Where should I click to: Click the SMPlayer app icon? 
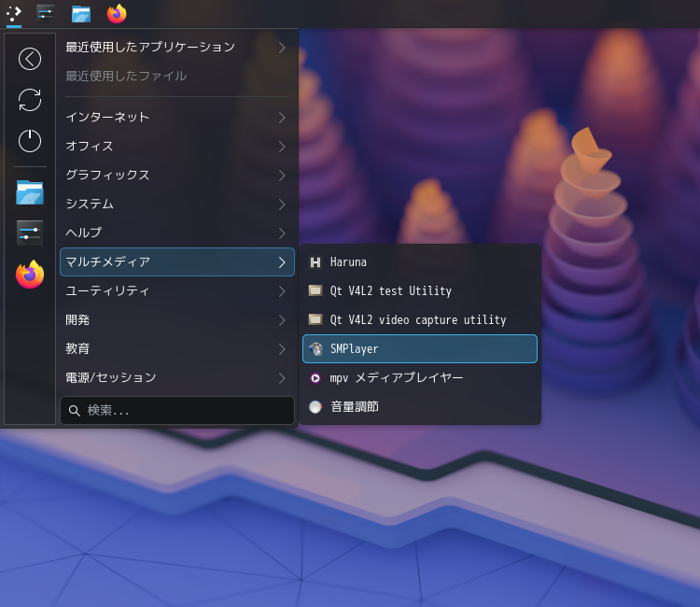[x=315, y=349]
